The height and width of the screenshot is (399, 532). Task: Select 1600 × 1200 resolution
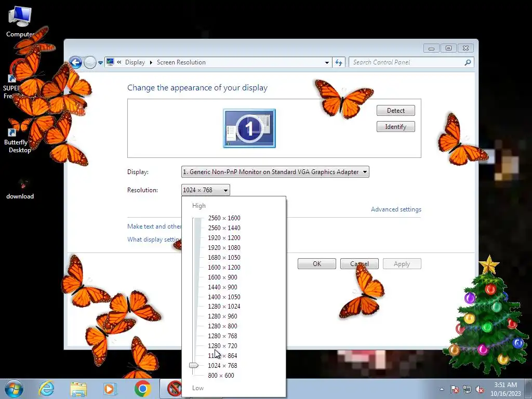224,267
